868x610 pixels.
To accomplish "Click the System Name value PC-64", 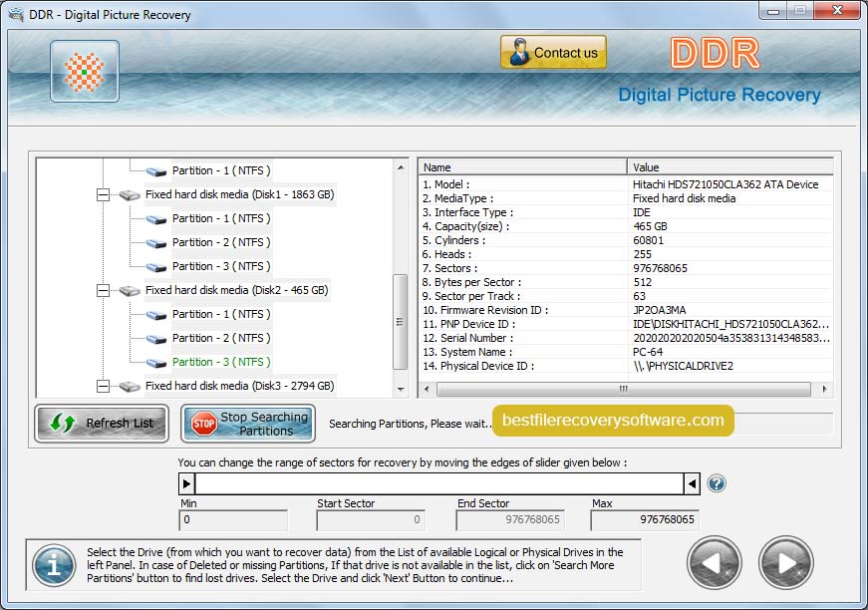I will (x=648, y=352).
